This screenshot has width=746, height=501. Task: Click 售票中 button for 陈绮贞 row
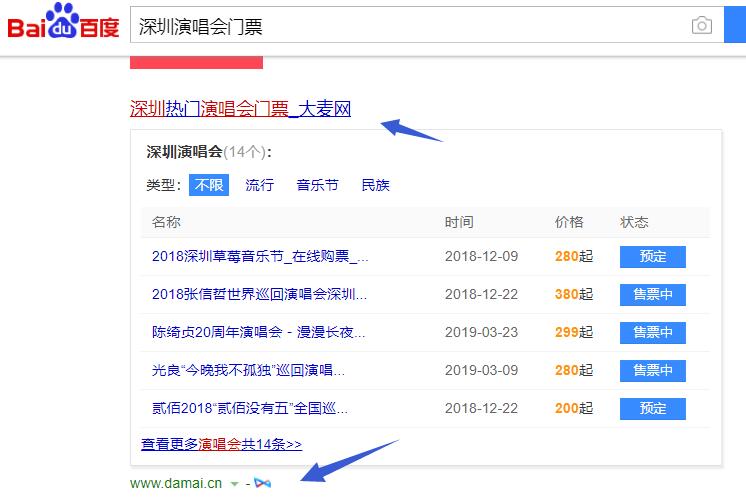pyautogui.click(x=653, y=333)
